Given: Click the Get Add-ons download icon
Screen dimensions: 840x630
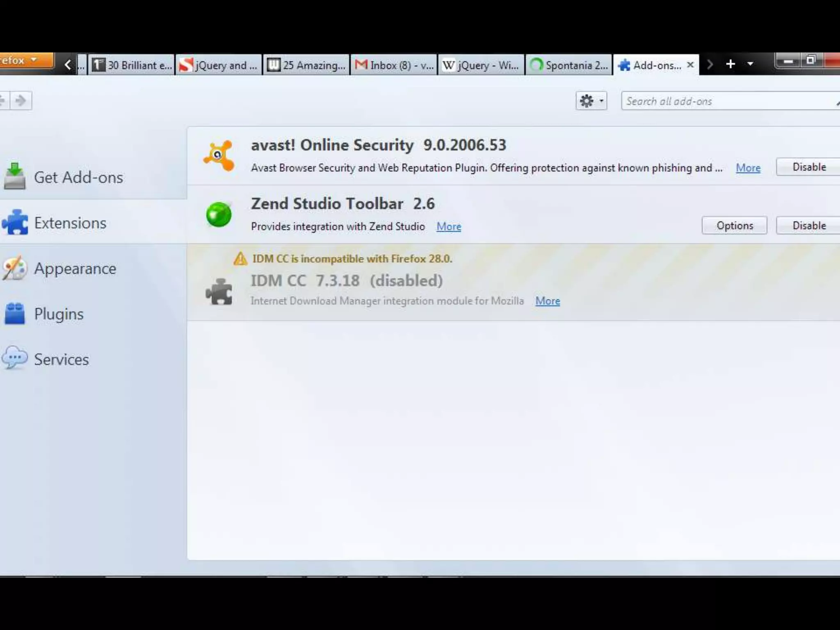Looking at the screenshot, I should coord(15,176).
